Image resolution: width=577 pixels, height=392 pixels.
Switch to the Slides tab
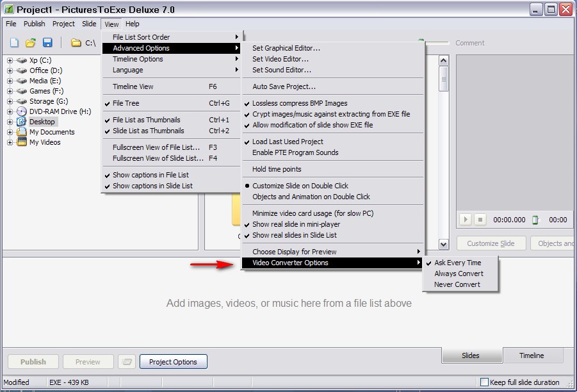tap(471, 355)
